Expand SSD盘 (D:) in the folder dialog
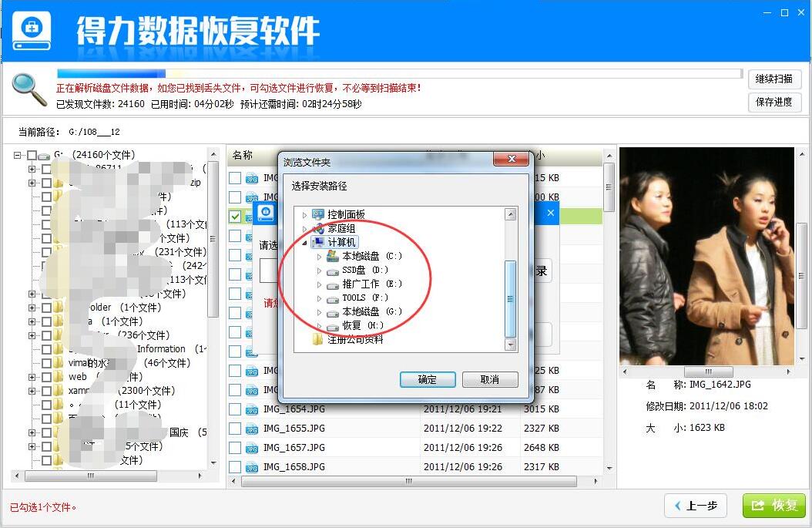 click(x=319, y=271)
